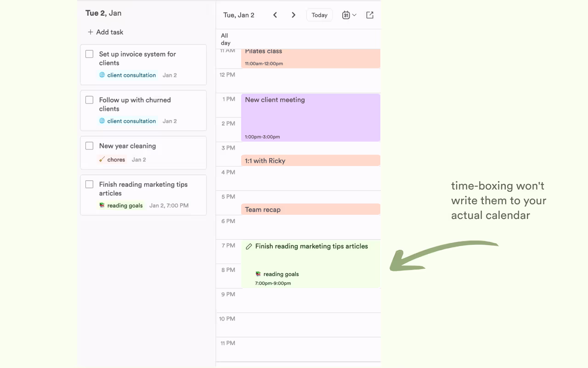Screen dimensions: 588x368
Task: Click broom icon on chores tag
Action: pyautogui.click(x=102, y=160)
